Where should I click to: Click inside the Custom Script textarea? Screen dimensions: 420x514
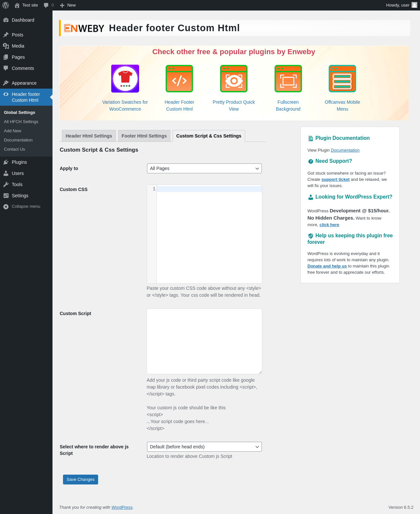[x=204, y=341]
